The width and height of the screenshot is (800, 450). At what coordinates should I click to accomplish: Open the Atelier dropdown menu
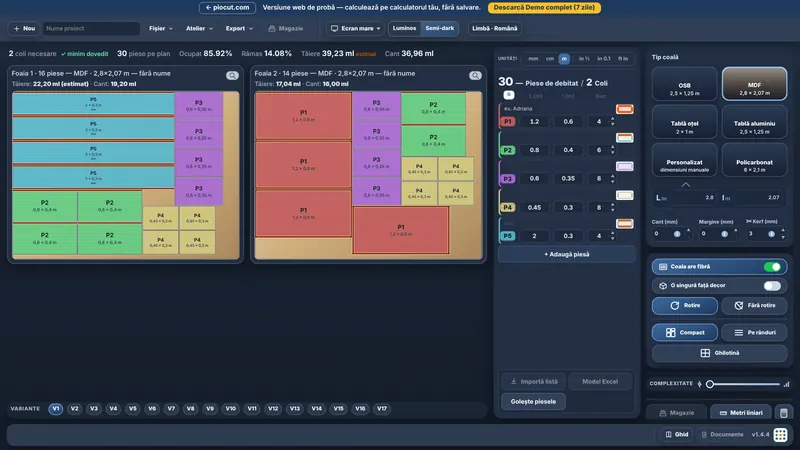click(x=199, y=29)
